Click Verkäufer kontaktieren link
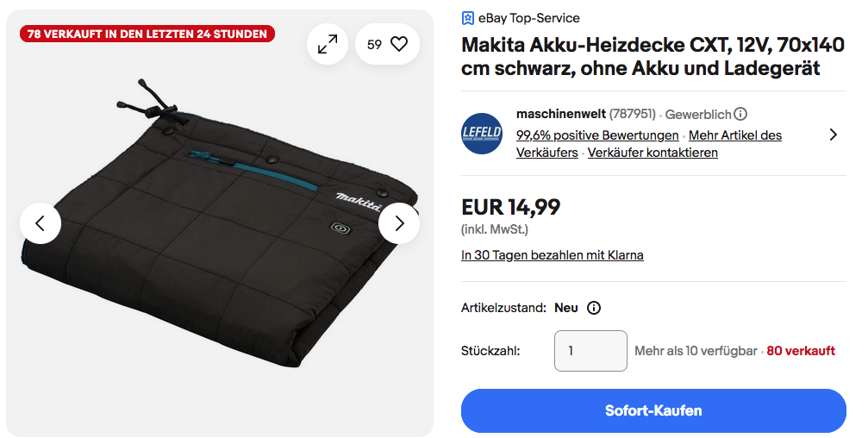 coord(653,153)
